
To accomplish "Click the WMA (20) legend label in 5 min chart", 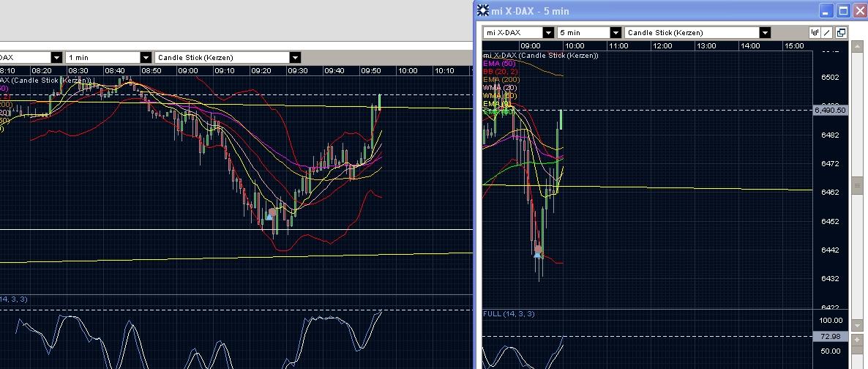I will 500,88.
